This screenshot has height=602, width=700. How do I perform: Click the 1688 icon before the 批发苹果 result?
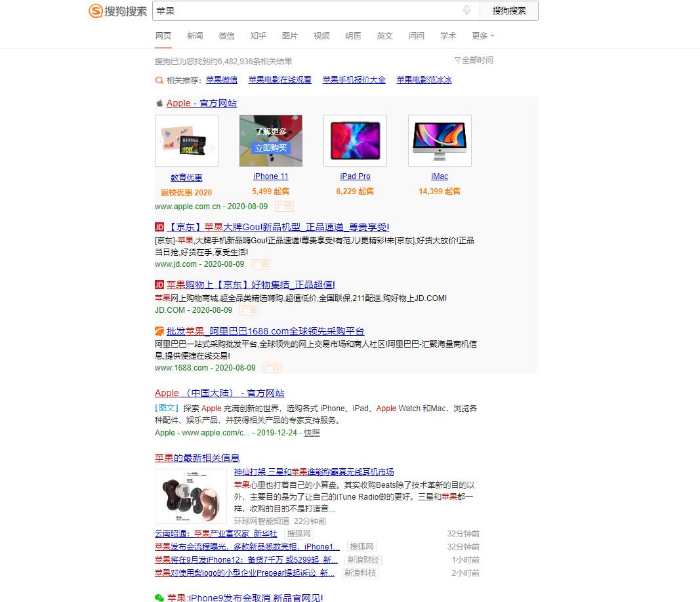(x=159, y=331)
